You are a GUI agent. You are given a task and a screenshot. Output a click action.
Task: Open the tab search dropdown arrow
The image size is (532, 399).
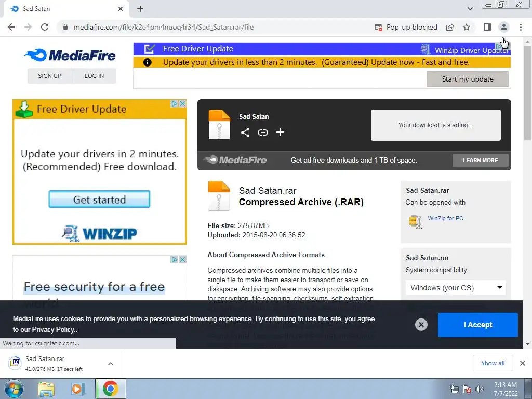click(x=470, y=9)
